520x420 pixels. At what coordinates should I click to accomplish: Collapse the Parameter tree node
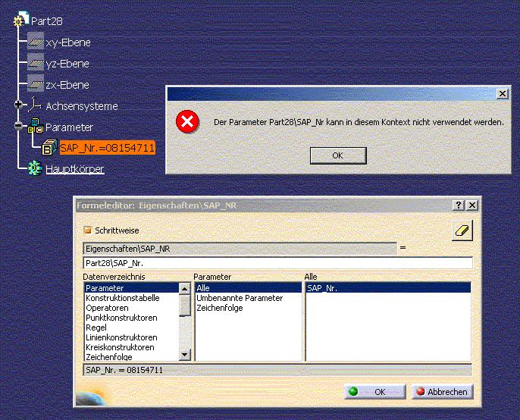click(18, 126)
